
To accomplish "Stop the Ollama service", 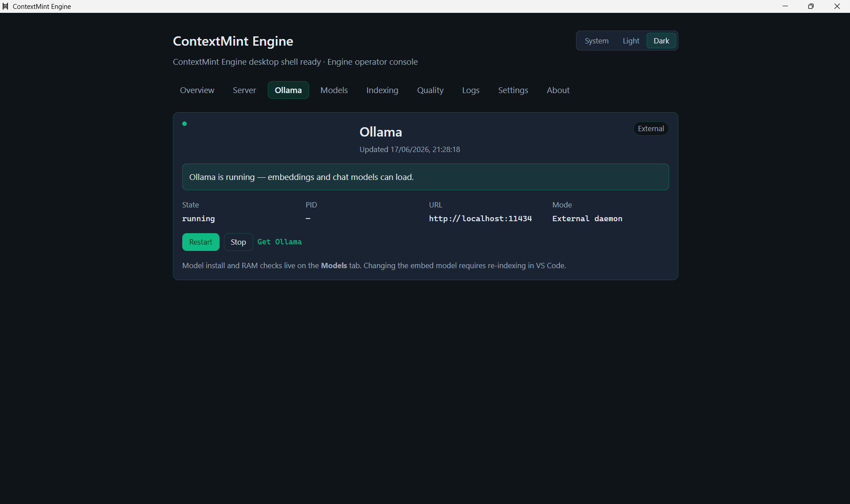I will (x=238, y=242).
